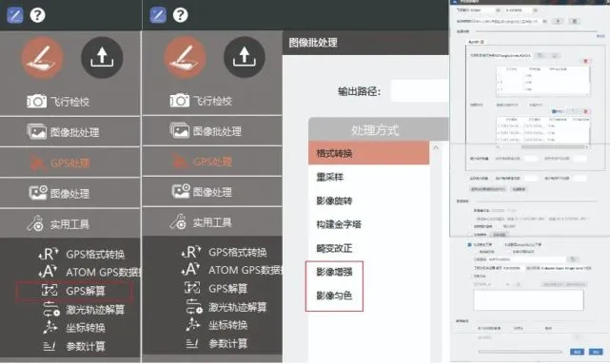The width and height of the screenshot is (610, 364).
Task: Click the orange round pen icon in the middle panel
Action: click(x=185, y=57)
